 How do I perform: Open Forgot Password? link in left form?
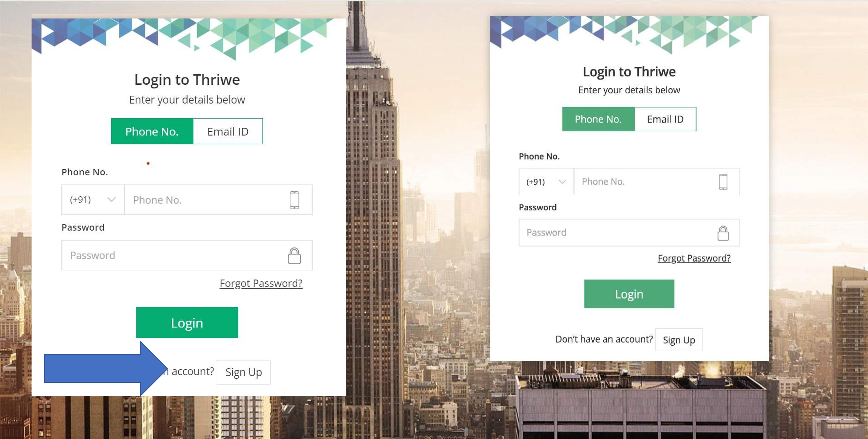tap(261, 283)
